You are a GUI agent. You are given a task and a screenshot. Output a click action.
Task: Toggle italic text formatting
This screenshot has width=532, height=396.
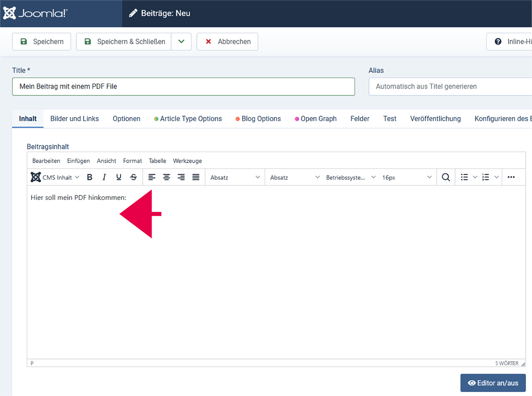click(104, 177)
